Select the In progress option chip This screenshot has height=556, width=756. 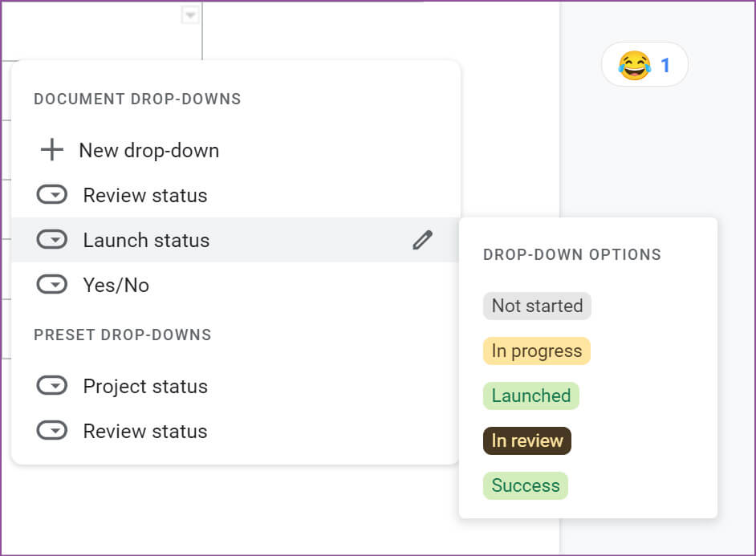(x=537, y=351)
